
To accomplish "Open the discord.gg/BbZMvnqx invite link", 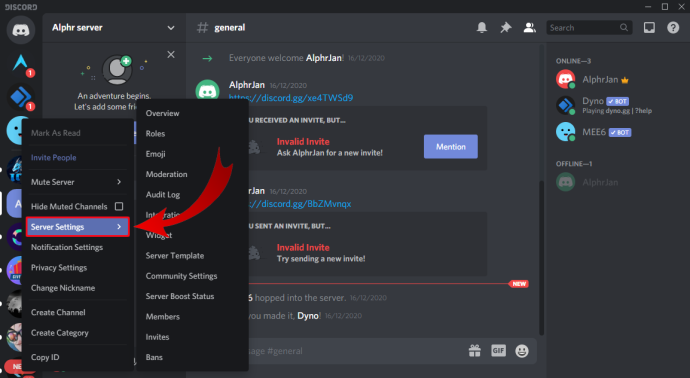I will tap(300, 204).
